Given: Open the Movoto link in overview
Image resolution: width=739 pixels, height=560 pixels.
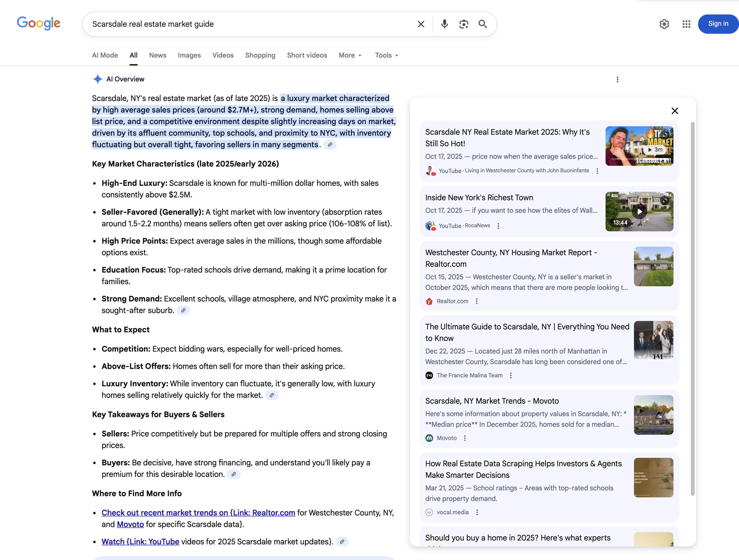Looking at the screenshot, I should click(x=130, y=524).
